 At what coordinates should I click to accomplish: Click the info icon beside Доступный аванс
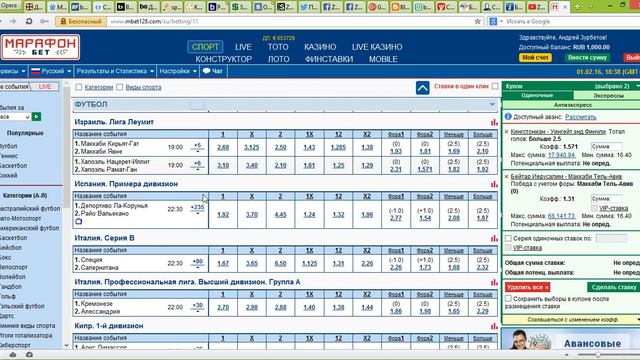click(x=508, y=117)
